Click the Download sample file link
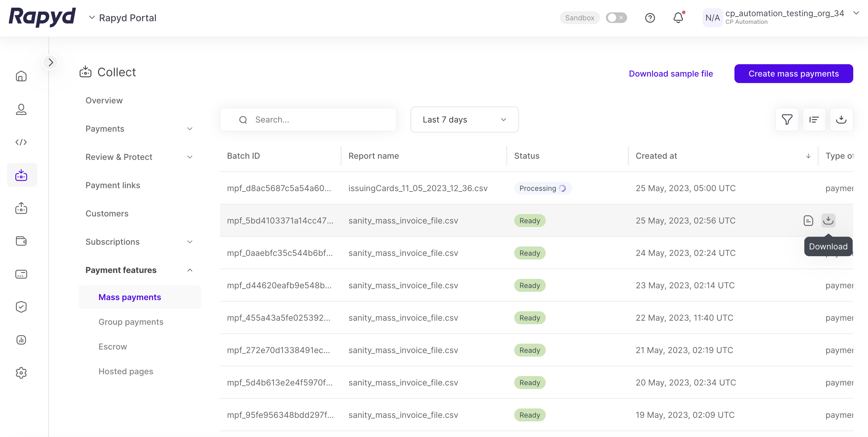This screenshot has width=868, height=437. [670, 73]
